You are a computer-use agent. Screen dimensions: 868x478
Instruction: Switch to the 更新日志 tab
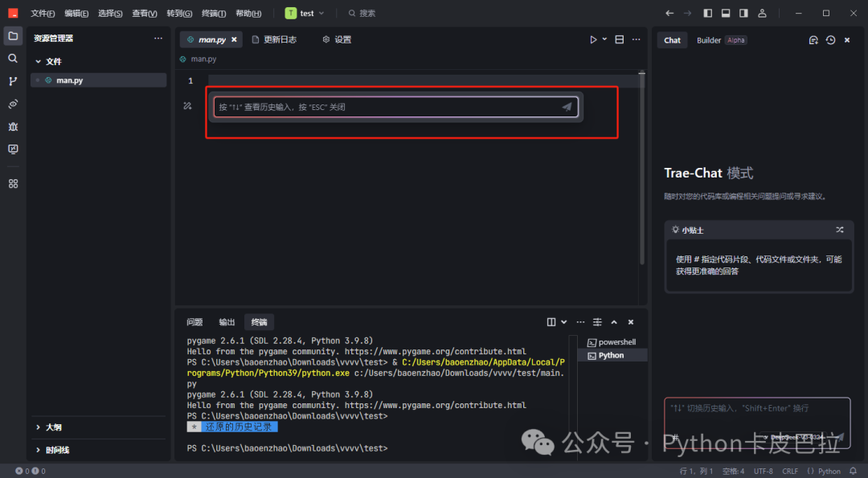click(x=274, y=40)
